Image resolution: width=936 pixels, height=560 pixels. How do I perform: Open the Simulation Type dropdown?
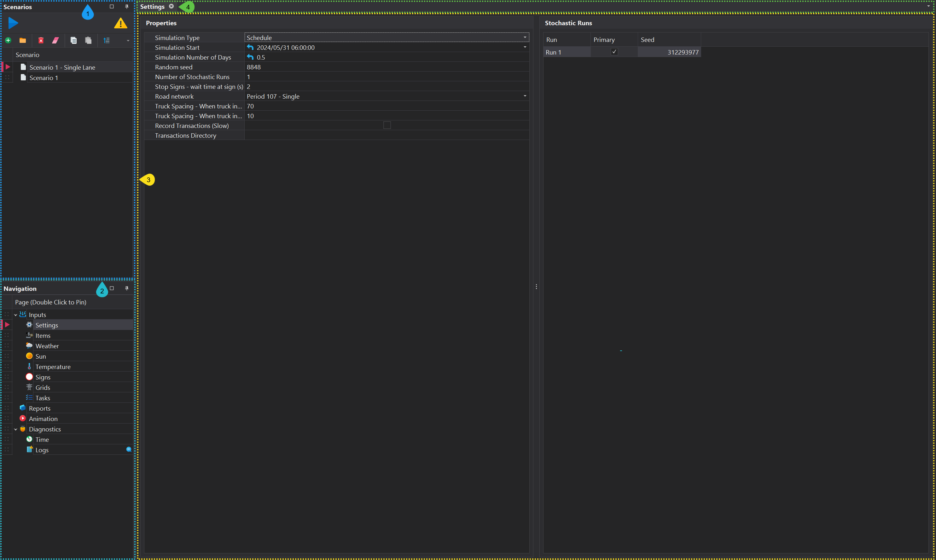[x=525, y=38]
